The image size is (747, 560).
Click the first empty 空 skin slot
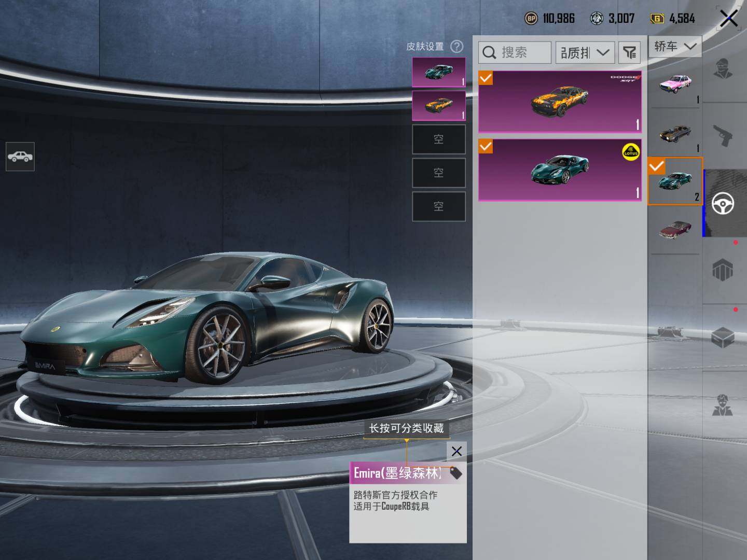(439, 139)
